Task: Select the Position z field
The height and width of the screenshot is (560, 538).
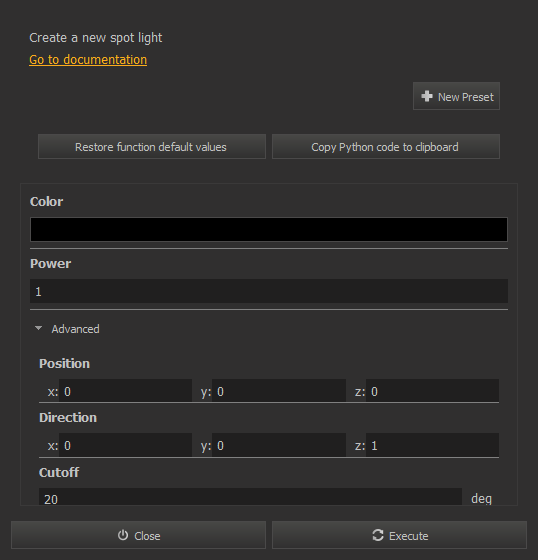Action: pos(432,391)
